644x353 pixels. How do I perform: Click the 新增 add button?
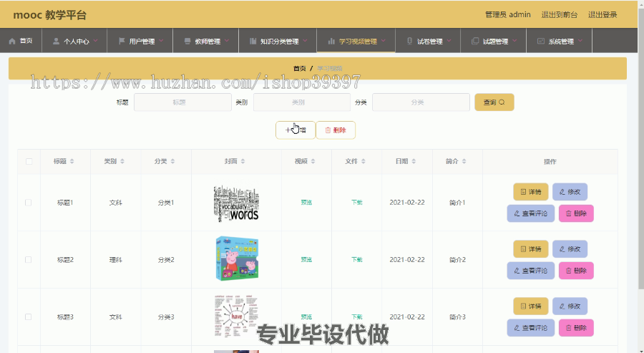point(296,130)
